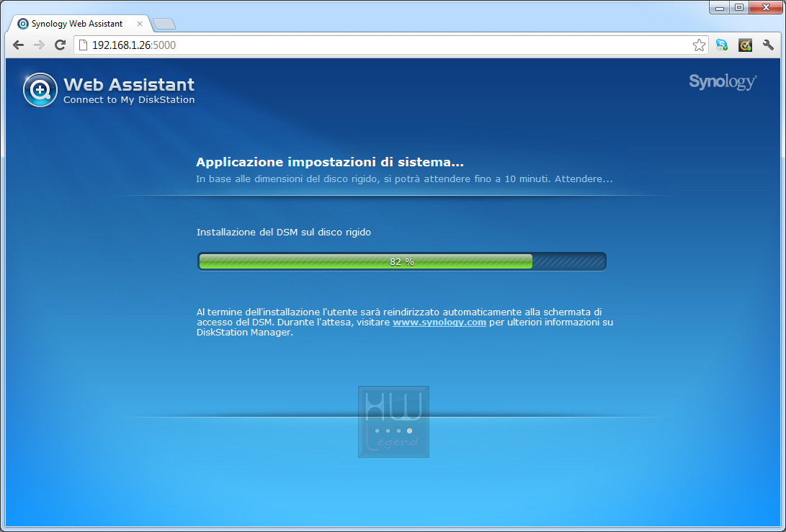This screenshot has width=786, height=532.
Task: Click the 'Web Assistant' title text
Action: click(129, 84)
